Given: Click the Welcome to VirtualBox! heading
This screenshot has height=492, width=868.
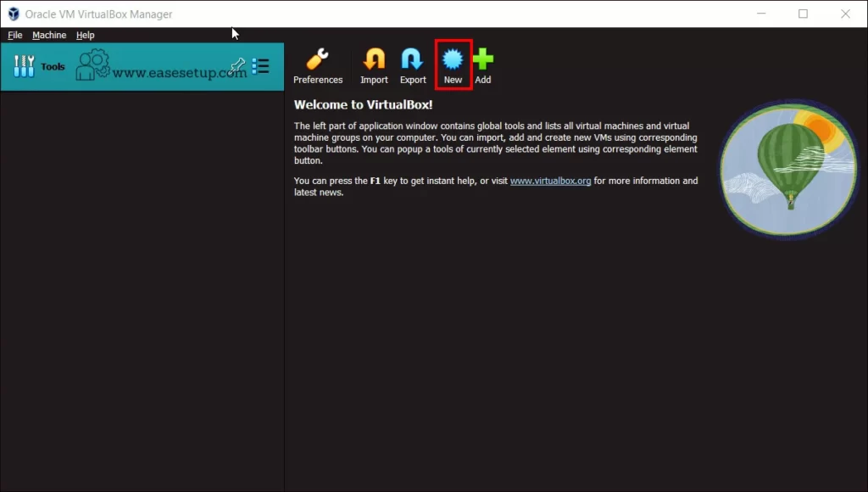Looking at the screenshot, I should click(x=363, y=104).
